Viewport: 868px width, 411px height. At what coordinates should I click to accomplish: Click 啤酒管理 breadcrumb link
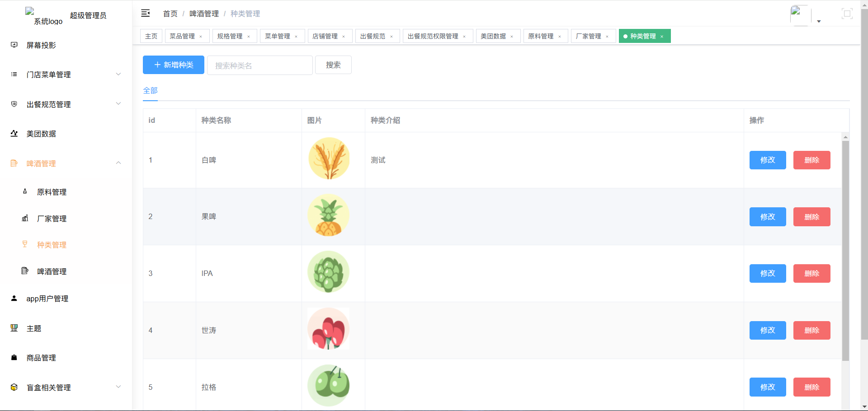pos(204,14)
